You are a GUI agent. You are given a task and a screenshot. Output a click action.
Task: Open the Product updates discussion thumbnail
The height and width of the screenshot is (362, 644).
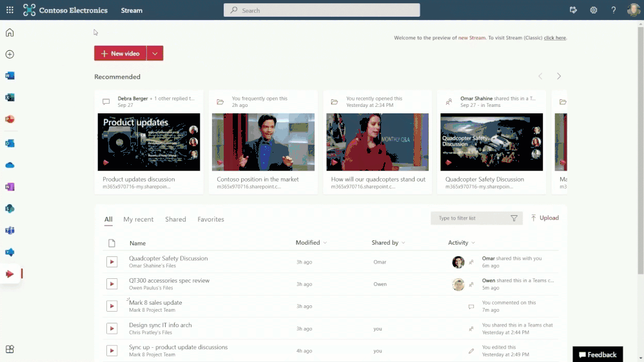(x=149, y=142)
